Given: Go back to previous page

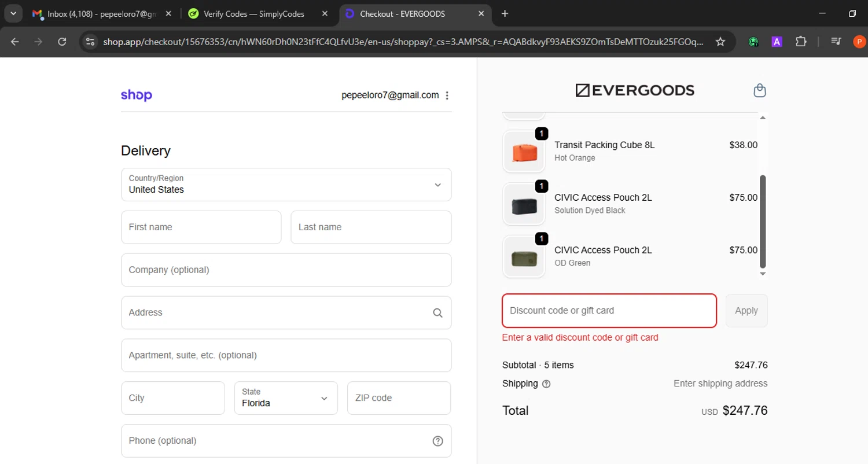Looking at the screenshot, I should pyautogui.click(x=15, y=42).
